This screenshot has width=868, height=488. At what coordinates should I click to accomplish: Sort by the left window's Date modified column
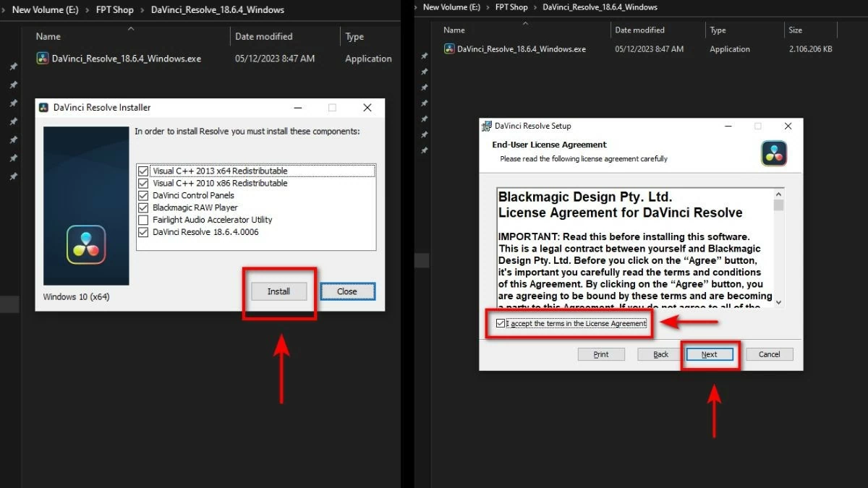263,36
